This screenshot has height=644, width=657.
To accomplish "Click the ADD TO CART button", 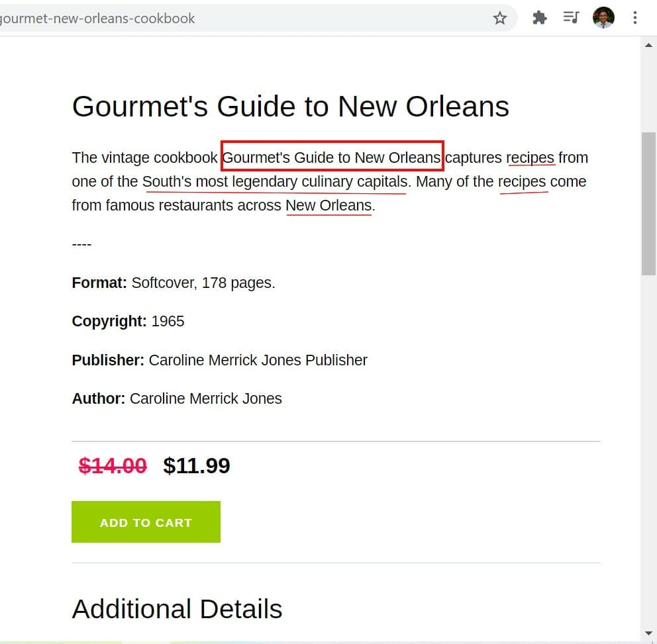I will coord(146,522).
